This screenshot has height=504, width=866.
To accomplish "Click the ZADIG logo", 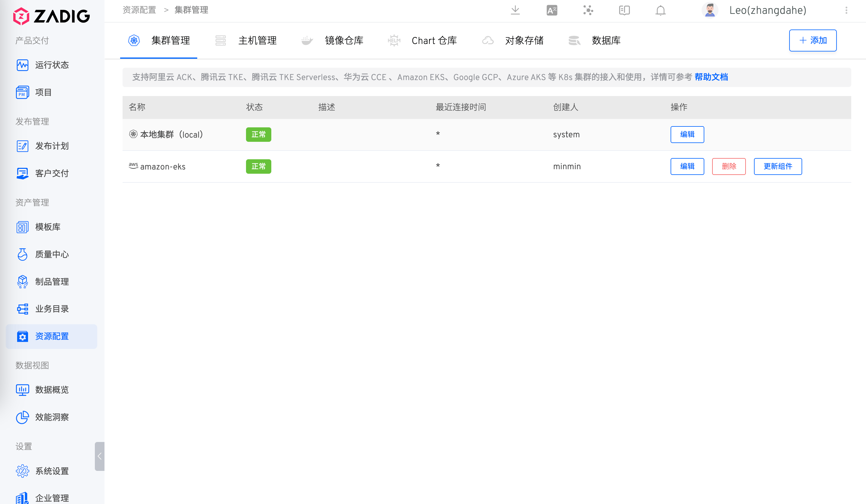I will [51, 16].
